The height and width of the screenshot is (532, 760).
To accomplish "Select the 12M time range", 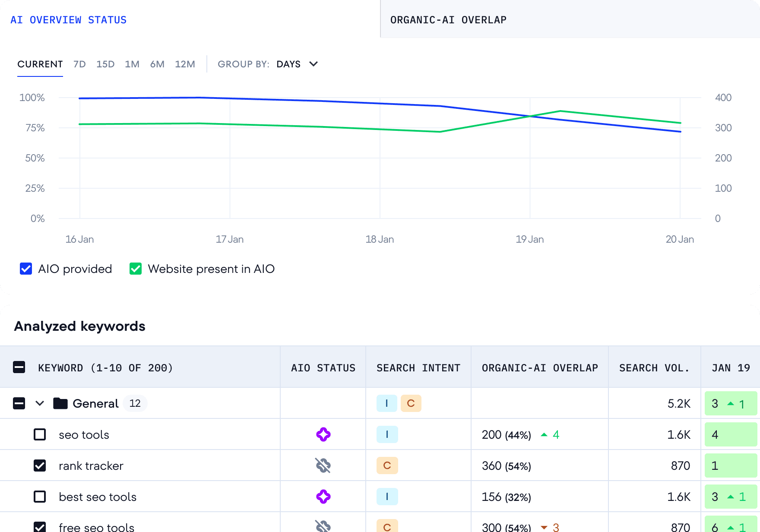I will point(185,64).
